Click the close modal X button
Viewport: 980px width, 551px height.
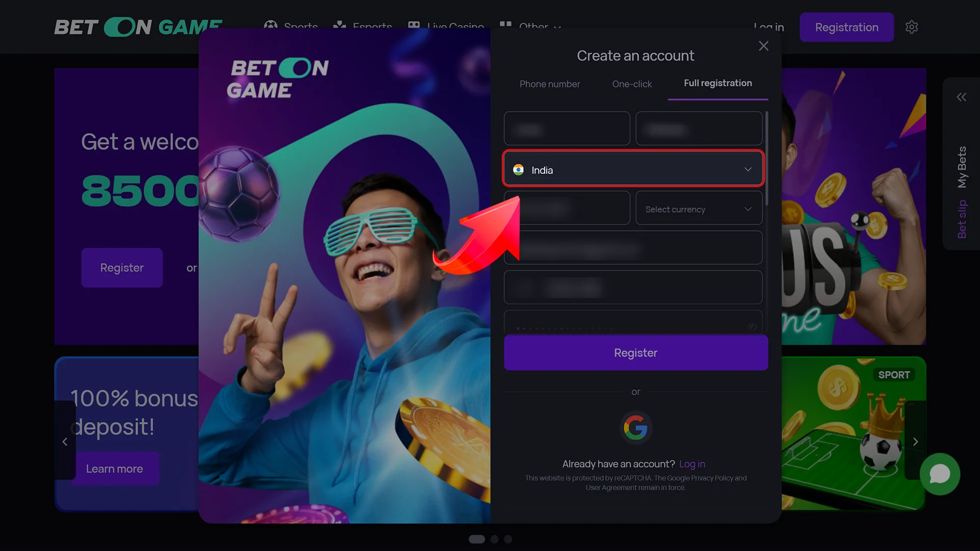coord(763,46)
